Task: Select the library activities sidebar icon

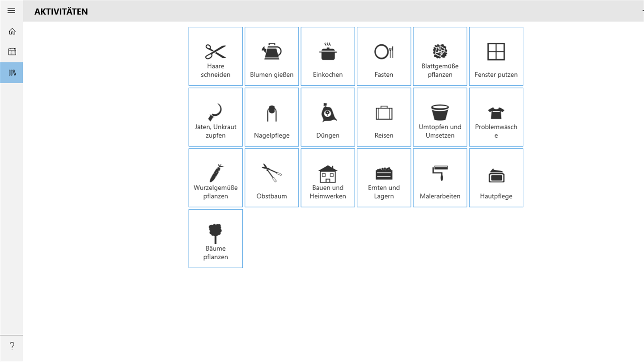Action: tap(12, 72)
